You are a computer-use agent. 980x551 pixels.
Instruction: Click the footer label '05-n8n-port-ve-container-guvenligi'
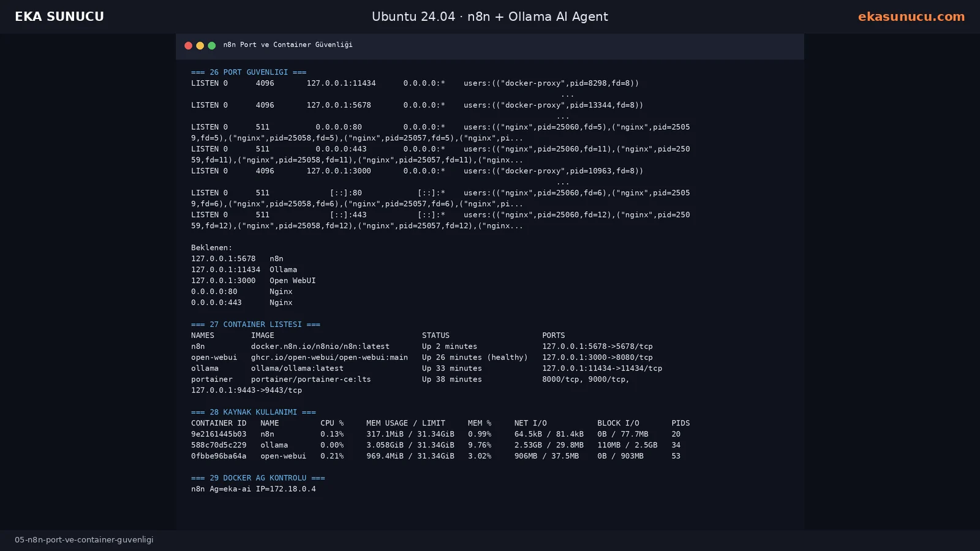coord(84,540)
